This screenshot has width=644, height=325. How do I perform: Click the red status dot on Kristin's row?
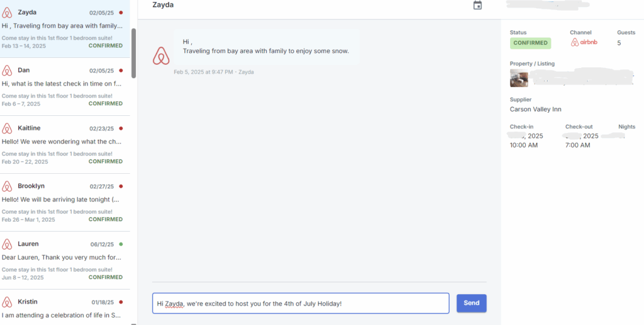tap(121, 302)
